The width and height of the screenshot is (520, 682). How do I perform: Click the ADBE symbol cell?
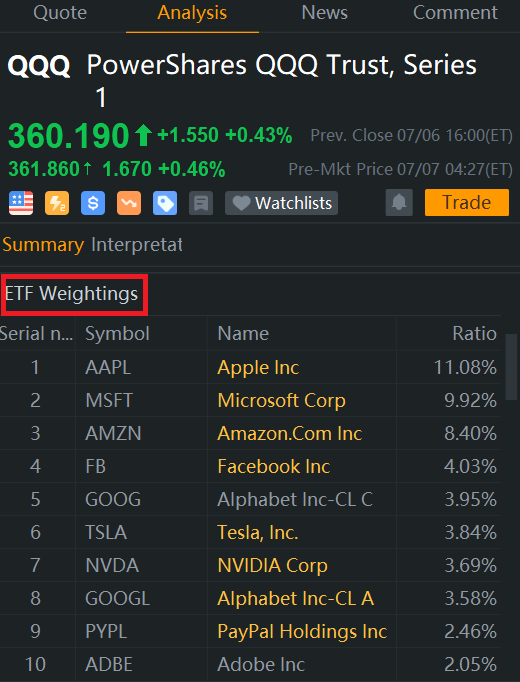[109, 665]
